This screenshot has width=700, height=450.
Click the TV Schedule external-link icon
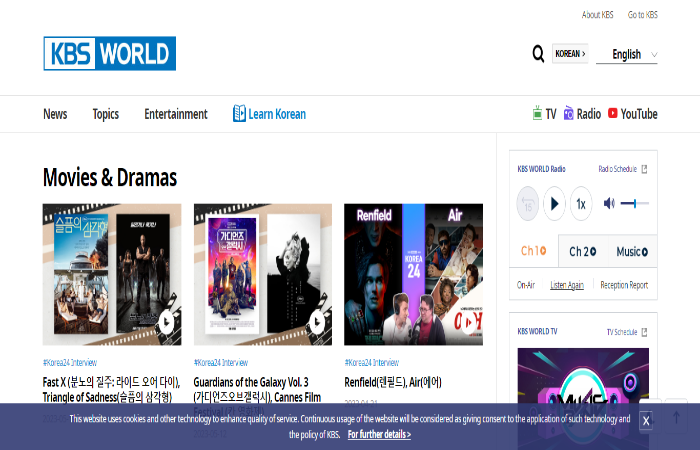pyautogui.click(x=644, y=332)
